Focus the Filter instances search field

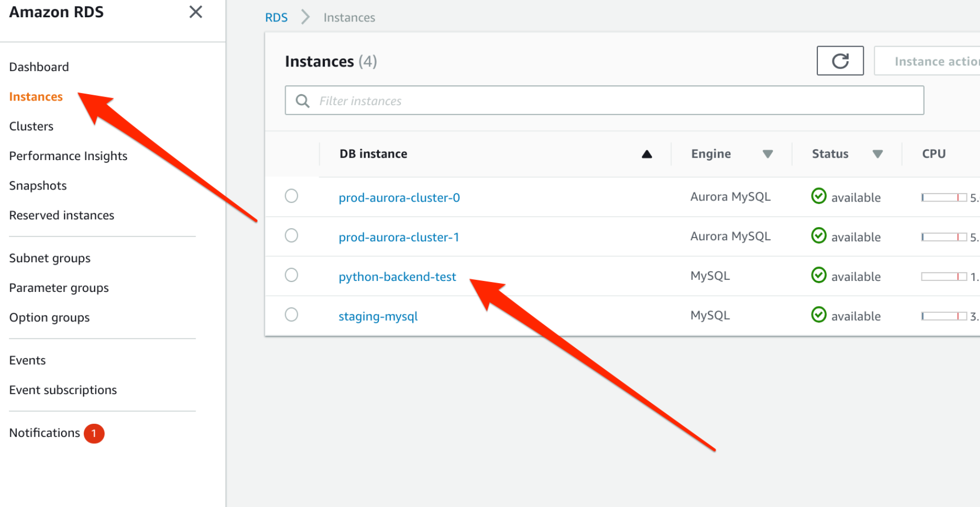(604, 100)
